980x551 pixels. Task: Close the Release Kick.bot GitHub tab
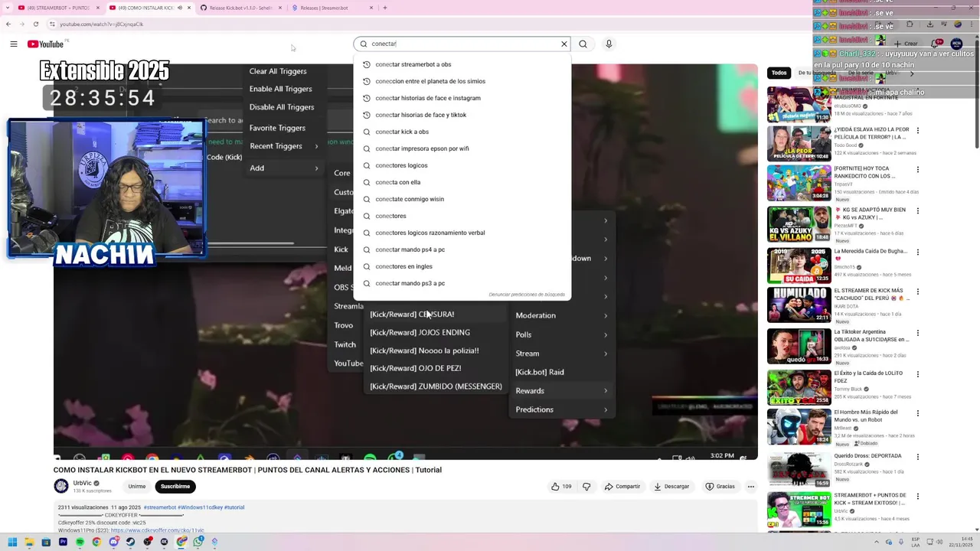coord(280,8)
